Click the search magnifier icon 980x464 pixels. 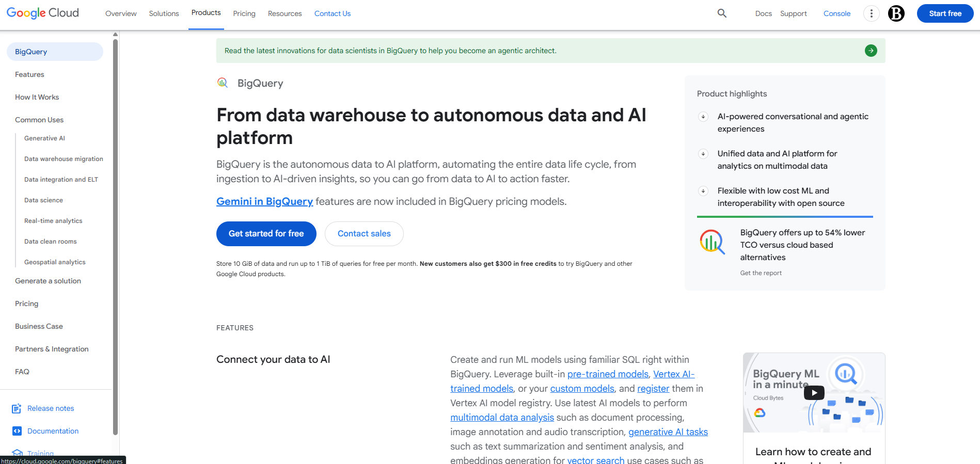(x=722, y=13)
